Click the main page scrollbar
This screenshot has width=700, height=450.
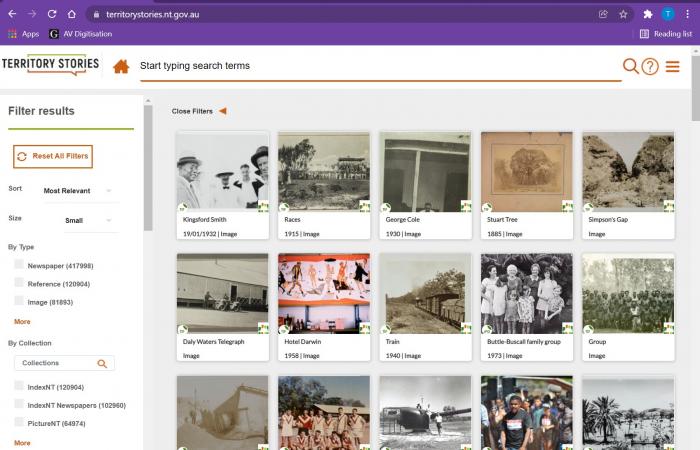point(696,88)
